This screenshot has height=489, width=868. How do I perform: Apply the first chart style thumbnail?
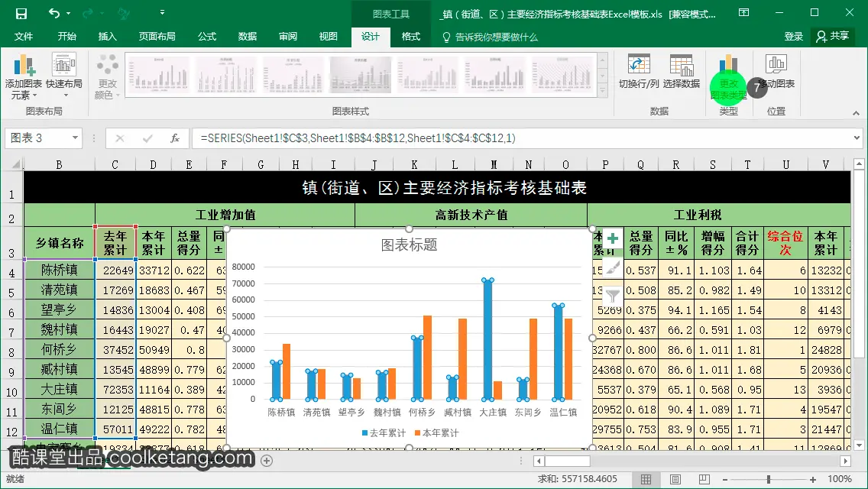159,75
